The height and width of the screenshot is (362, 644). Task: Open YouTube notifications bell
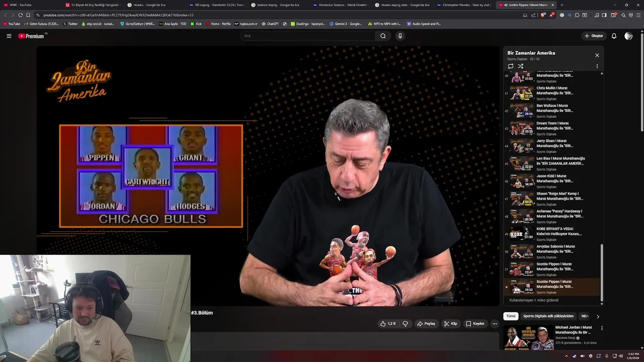point(614,36)
